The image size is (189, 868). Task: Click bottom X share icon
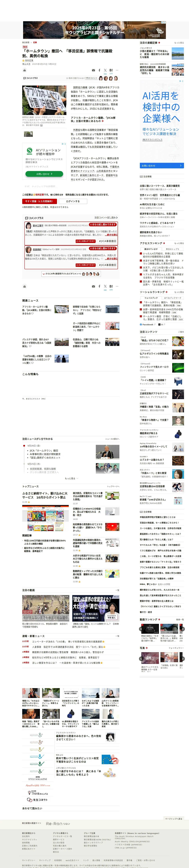105,286
